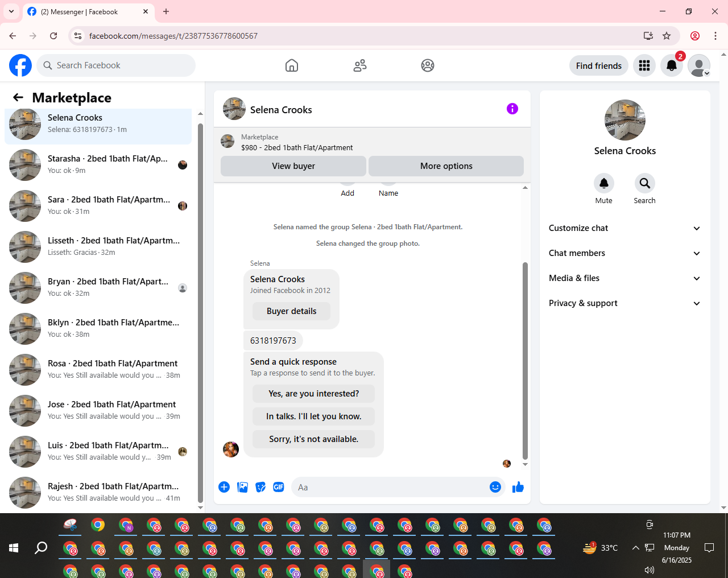Screen dimensions: 728x578
Task: Open Windows Start menu
Action: [14, 548]
